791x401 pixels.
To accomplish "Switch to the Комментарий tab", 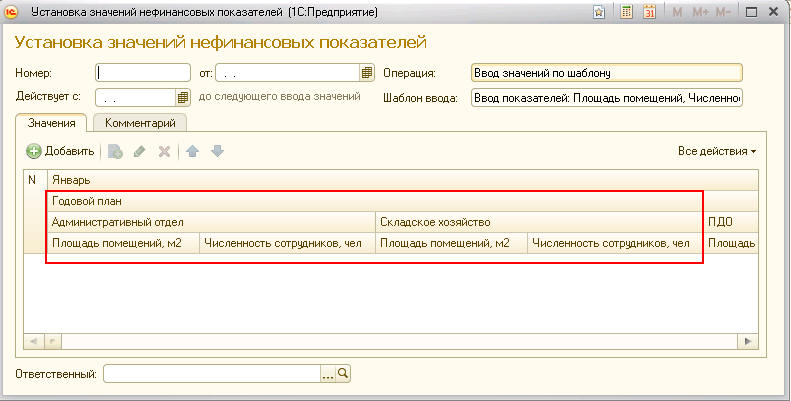I will [140, 123].
